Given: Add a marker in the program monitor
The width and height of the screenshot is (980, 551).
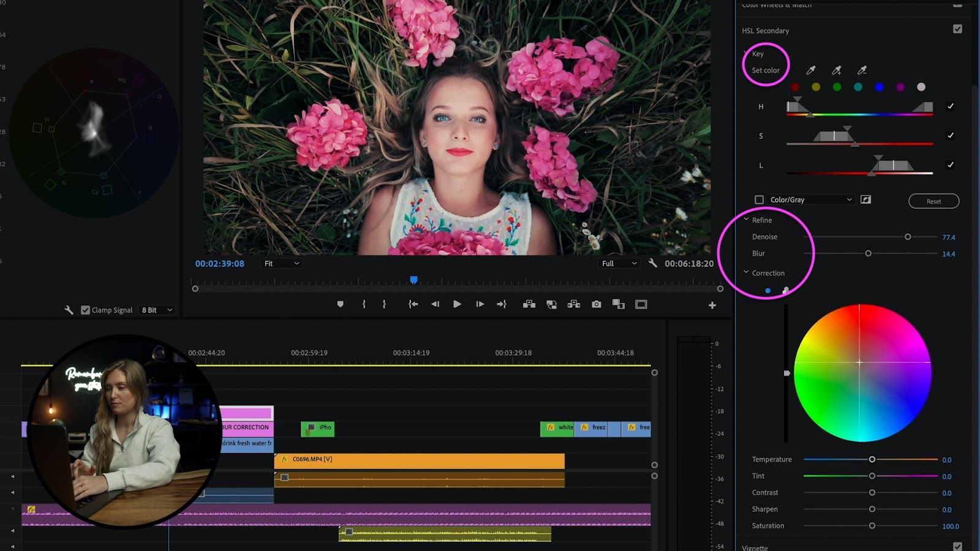Looking at the screenshot, I should tap(340, 304).
